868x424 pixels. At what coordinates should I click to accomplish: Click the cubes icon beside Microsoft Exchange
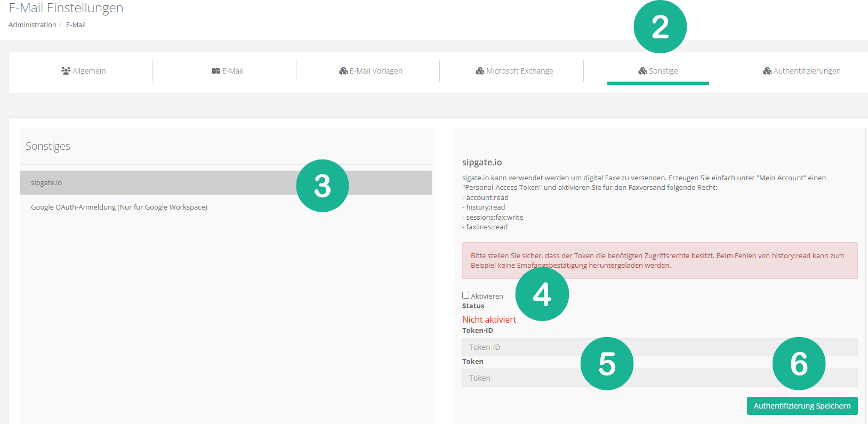pos(480,71)
